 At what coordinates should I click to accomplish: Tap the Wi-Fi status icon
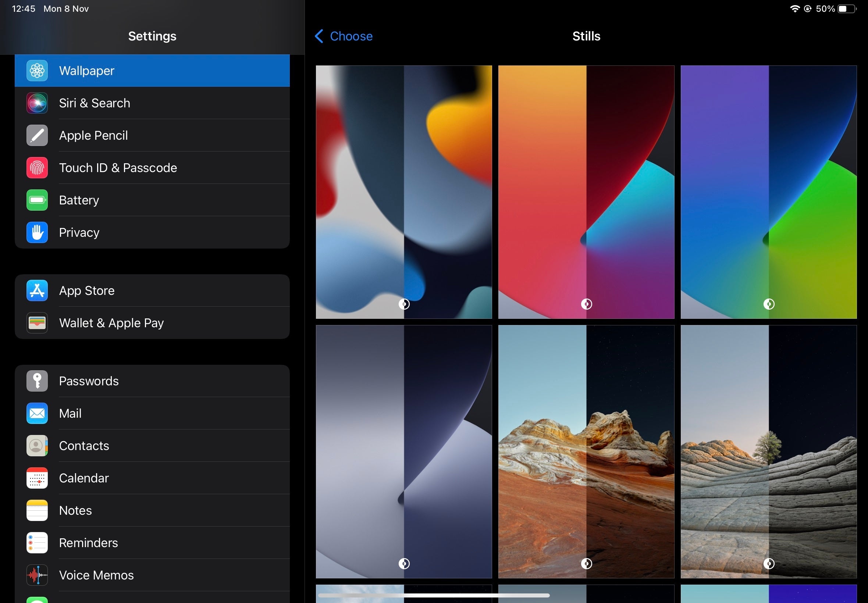pos(795,9)
